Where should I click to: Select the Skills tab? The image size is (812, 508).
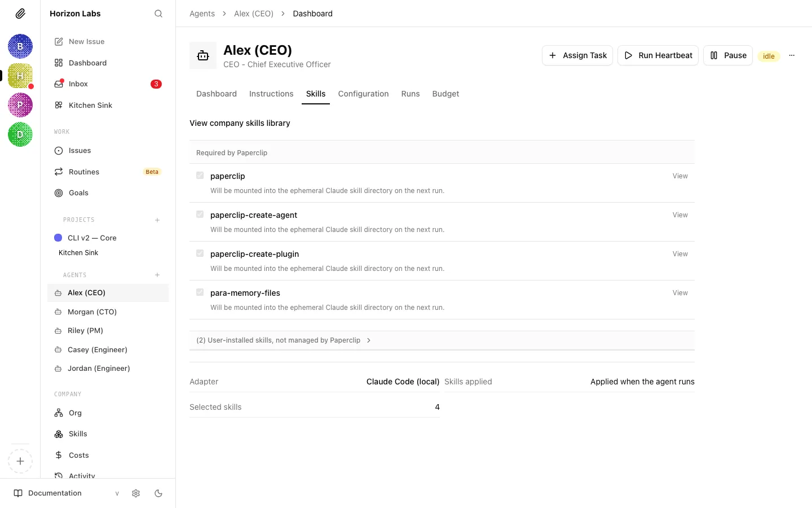[x=316, y=94]
